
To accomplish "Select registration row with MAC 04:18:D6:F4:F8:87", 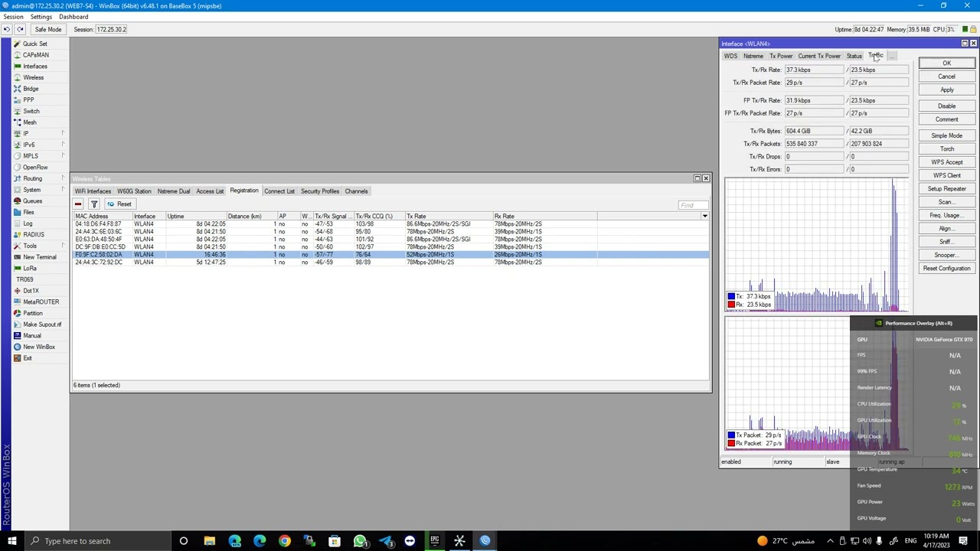I will tap(390, 224).
